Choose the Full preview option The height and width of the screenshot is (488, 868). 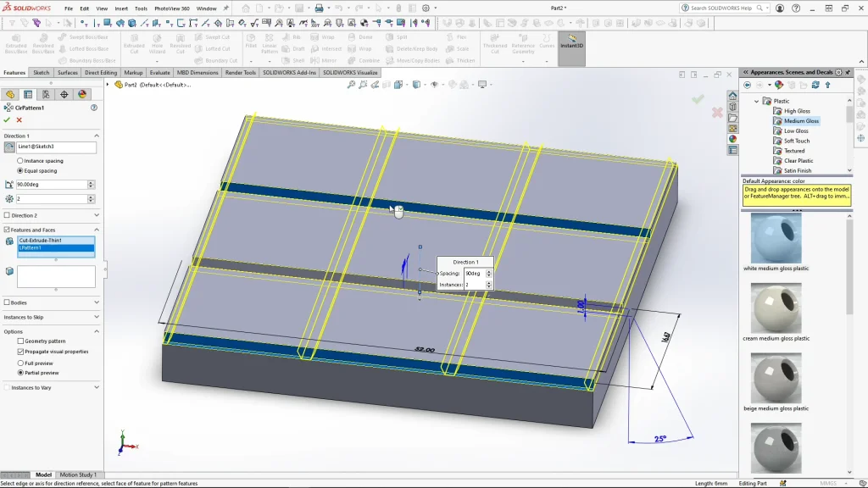tap(20, 363)
